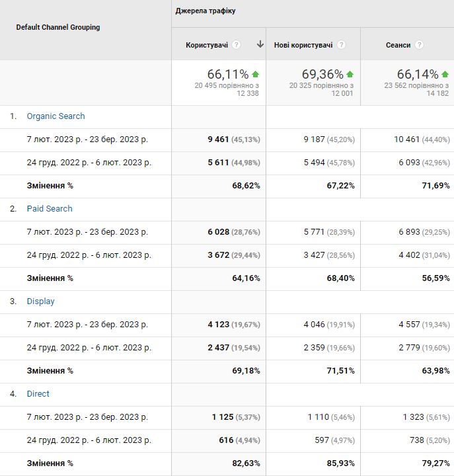The height and width of the screenshot is (476, 454).
Task: Open the Paid Search channel report
Action: click(50, 209)
